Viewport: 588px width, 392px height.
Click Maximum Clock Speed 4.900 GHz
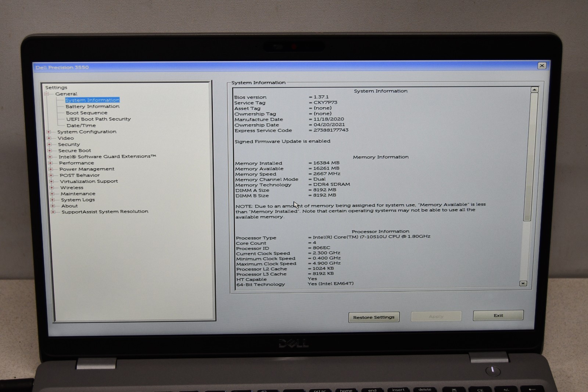click(x=327, y=263)
